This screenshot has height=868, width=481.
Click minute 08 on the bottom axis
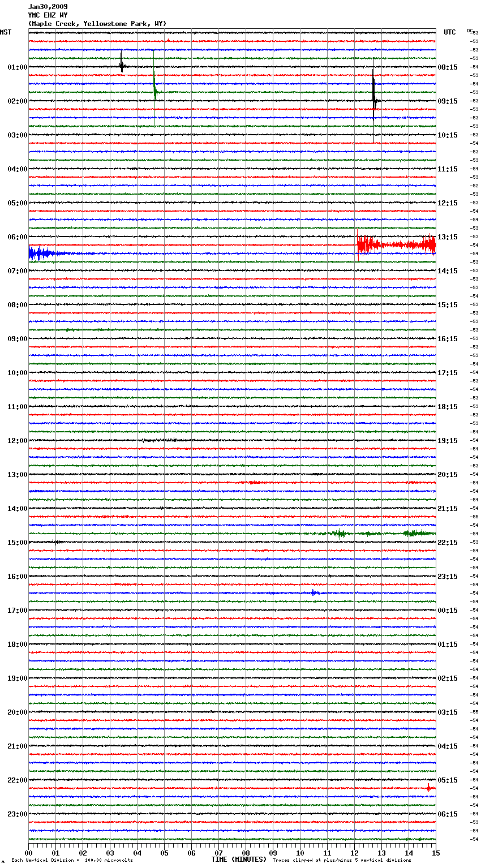246,853
